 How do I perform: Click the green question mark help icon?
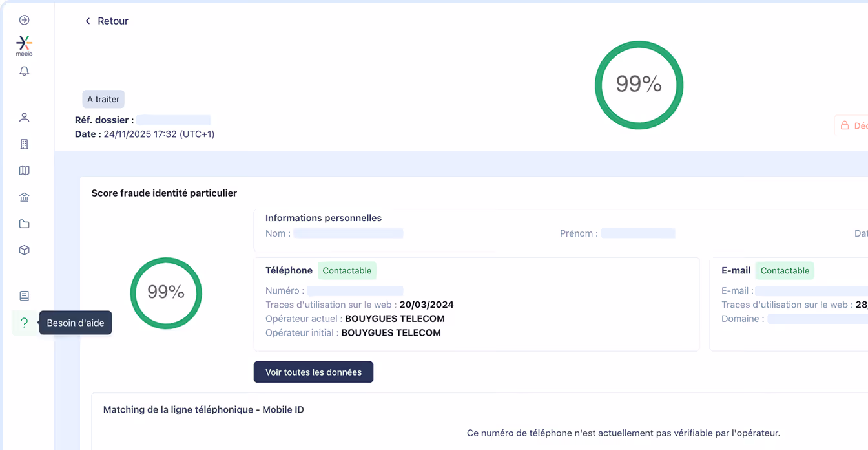[x=24, y=321]
